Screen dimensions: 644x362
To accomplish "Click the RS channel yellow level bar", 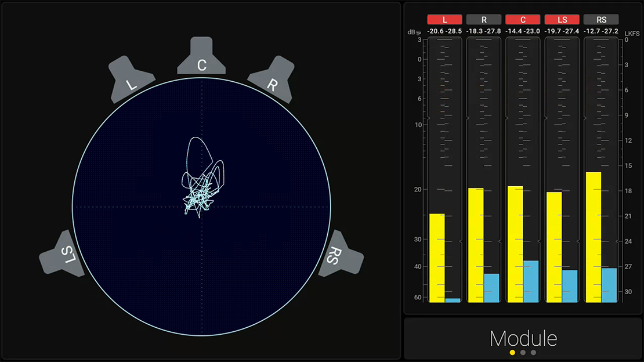I will (x=593, y=237).
